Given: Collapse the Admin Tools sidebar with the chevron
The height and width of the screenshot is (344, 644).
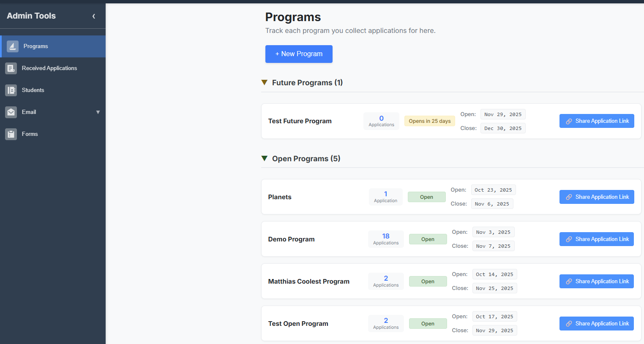Looking at the screenshot, I should click(x=94, y=16).
